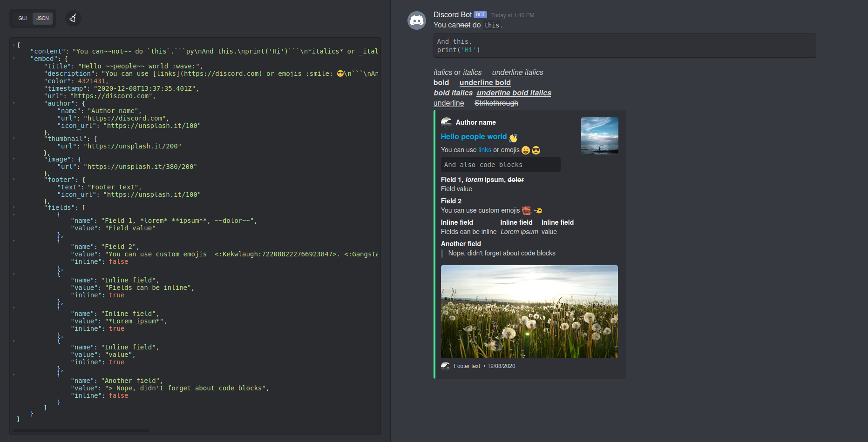Click the "Lorem ipsum" italic inline field value
Image resolution: width=868 pixels, height=442 pixels.
tap(519, 232)
